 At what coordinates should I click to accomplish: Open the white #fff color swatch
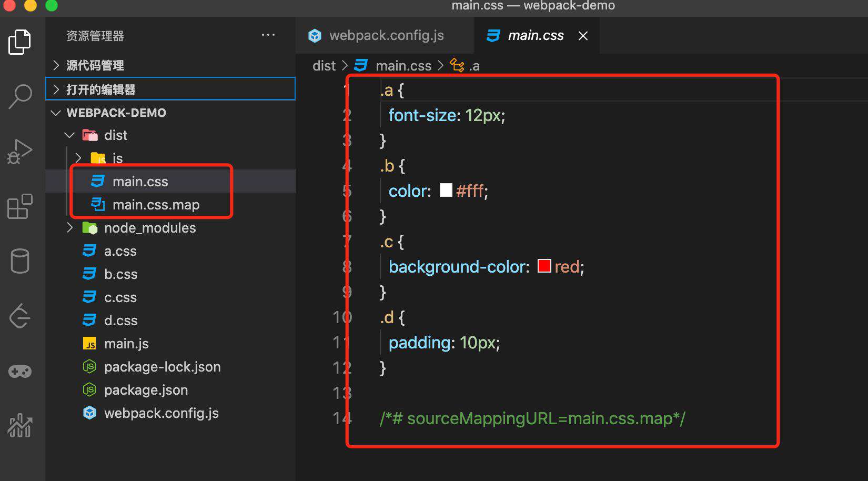446,190
